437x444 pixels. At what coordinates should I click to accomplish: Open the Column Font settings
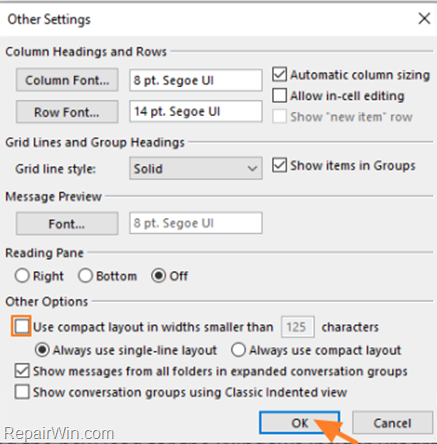[67, 80]
